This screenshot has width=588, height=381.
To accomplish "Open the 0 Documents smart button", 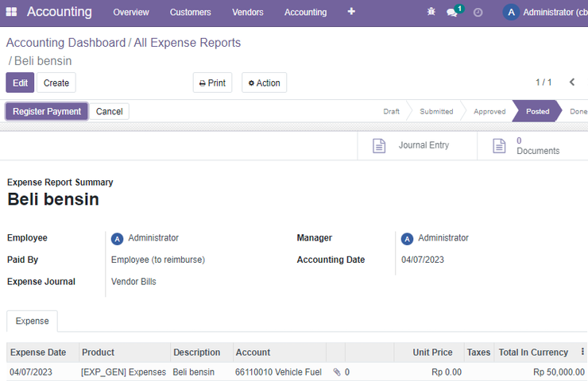I will click(x=532, y=146).
